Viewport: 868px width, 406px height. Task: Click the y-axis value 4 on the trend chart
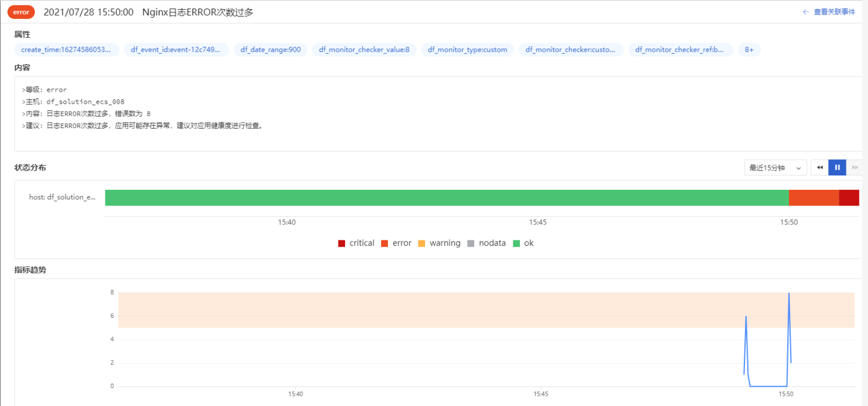click(x=112, y=339)
